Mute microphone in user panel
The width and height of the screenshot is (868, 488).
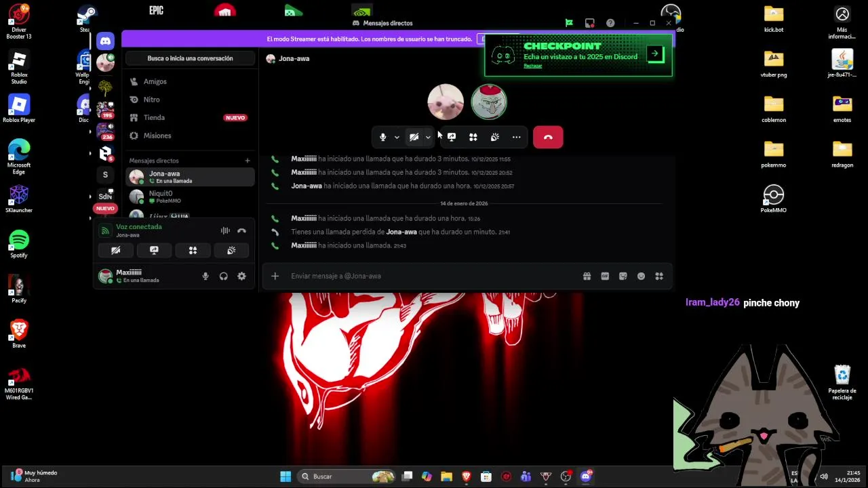point(205,276)
